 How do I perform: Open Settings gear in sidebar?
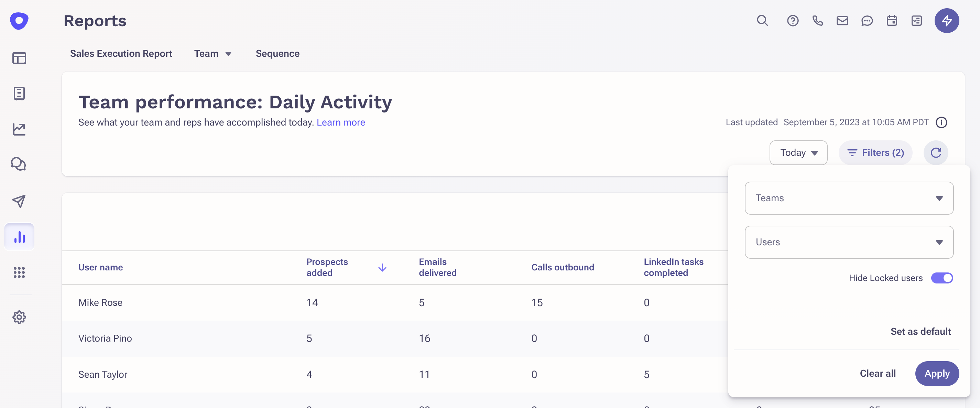click(19, 317)
